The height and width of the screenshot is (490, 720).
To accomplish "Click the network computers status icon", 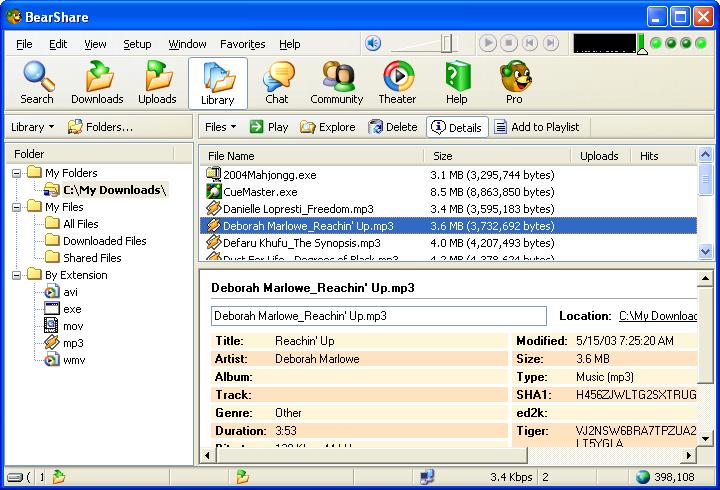I will tap(427, 477).
